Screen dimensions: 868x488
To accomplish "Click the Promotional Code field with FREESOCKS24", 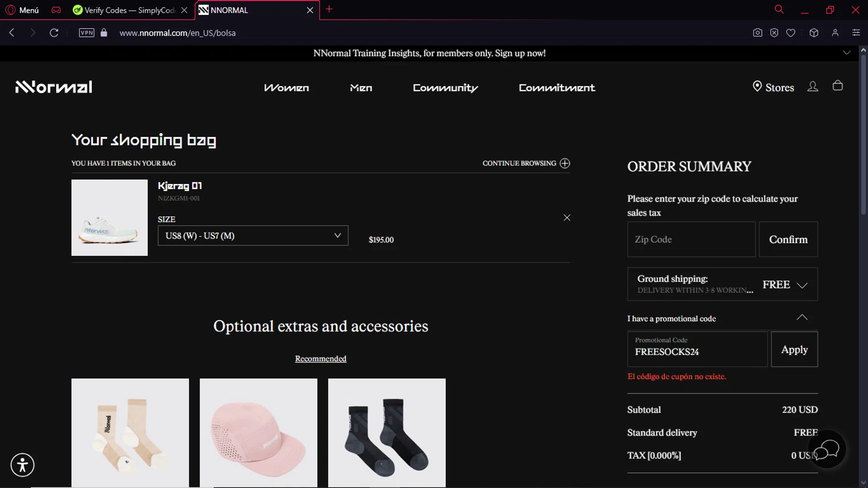I will (697, 349).
